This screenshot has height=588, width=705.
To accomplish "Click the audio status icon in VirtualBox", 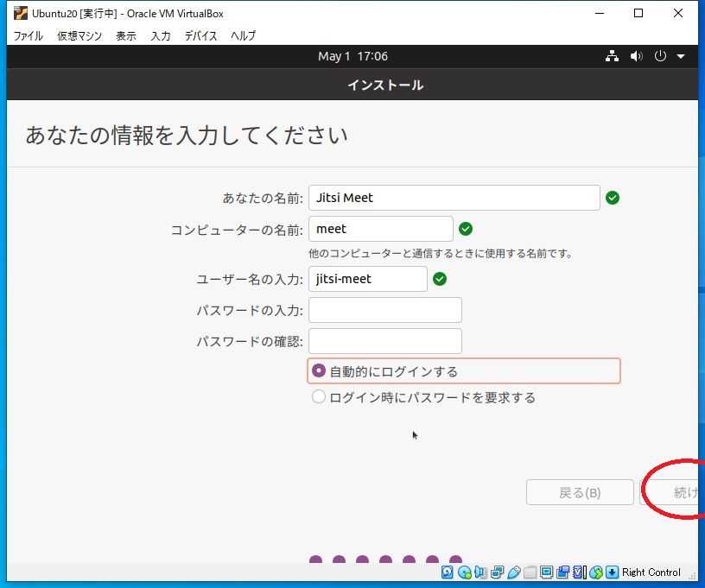I will [x=480, y=572].
